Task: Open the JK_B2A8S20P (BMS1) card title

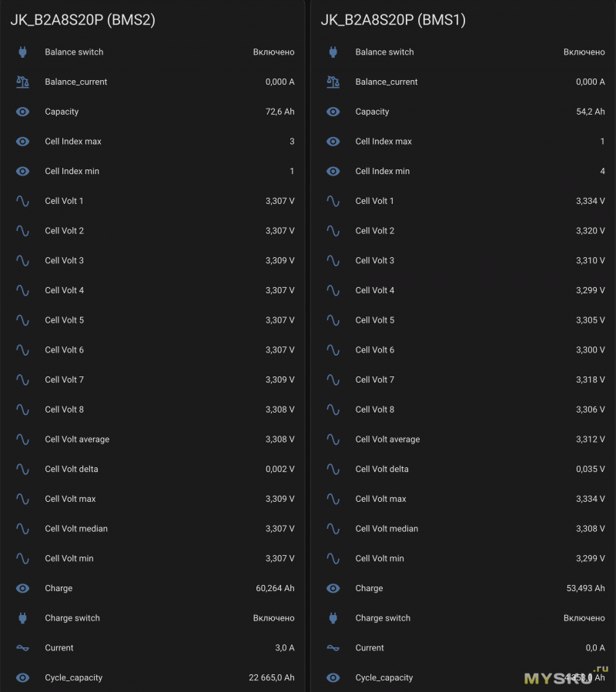Action: (x=393, y=21)
